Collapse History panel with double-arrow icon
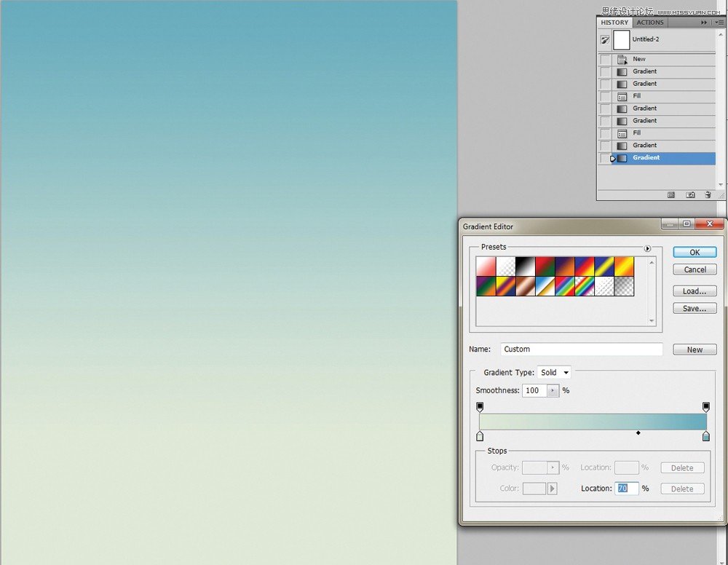 [x=704, y=23]
